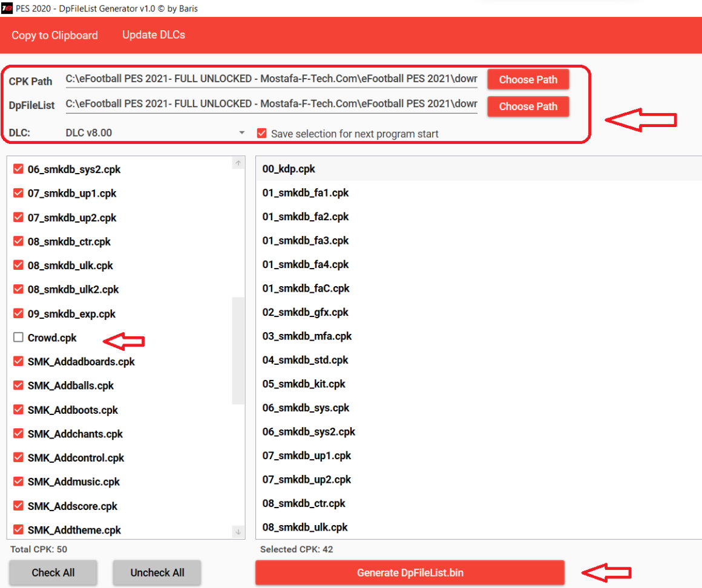
Task: Click the PES app icon in title bar
Action: (x=8, y=8)
